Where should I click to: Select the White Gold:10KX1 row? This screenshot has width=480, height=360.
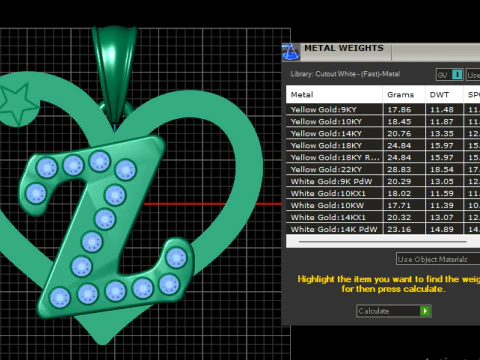click(383, 193)
